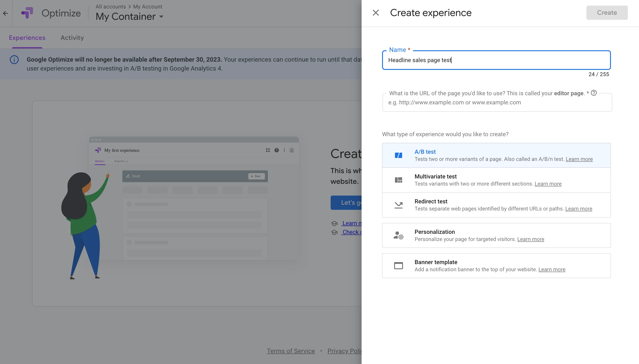639x364 pixels.
Task: Open Learn more link for Personalization
Action: coord(530,239)
